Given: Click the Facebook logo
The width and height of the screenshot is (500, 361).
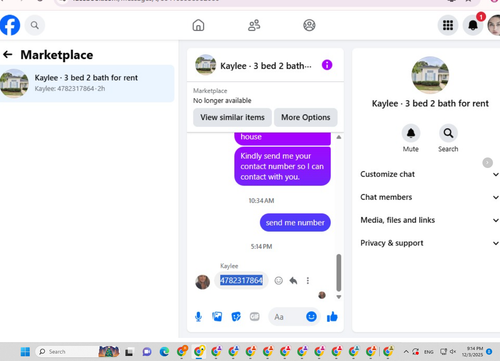Looking at the screenshot, I should tap(10, 25).
